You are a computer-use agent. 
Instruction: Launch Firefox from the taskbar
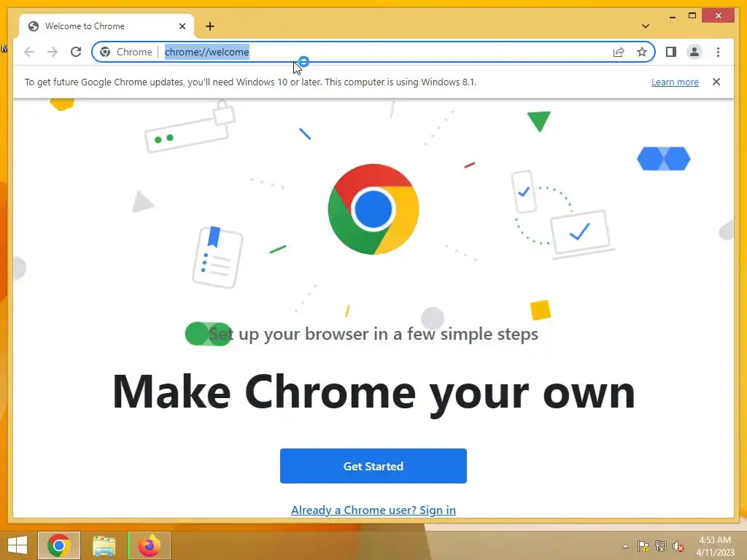click(149, 545)
